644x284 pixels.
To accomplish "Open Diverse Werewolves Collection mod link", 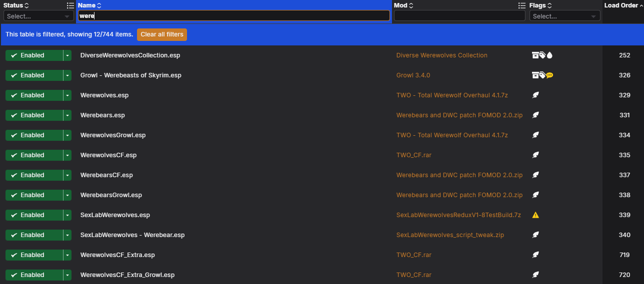I will [x=442, y=55].
